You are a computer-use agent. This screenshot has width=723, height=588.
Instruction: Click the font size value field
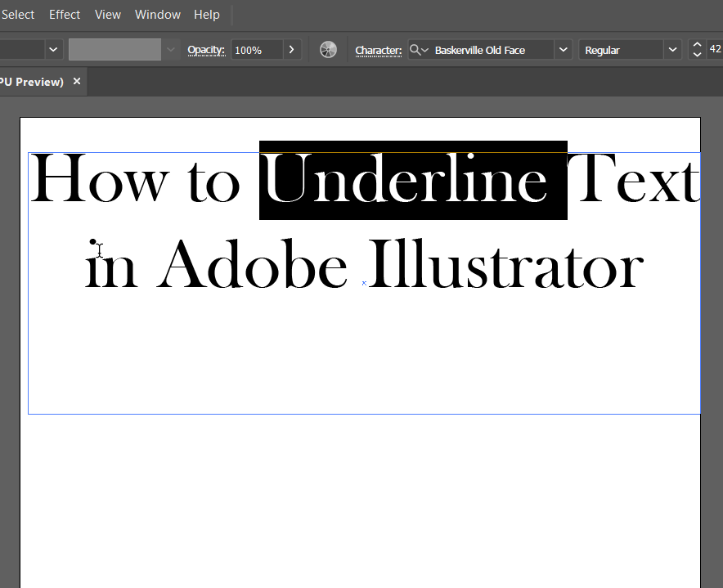coord(715,49)
